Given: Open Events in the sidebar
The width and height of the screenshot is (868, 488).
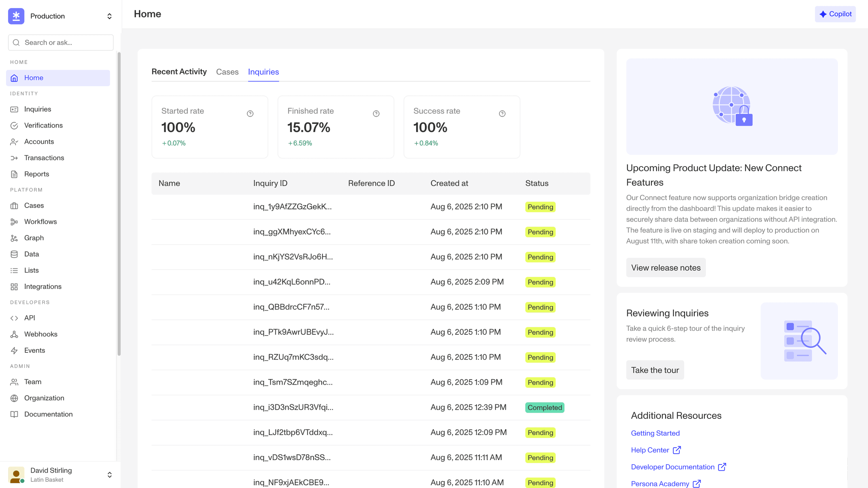Looking at the screenshot, I should coord(58,350).
